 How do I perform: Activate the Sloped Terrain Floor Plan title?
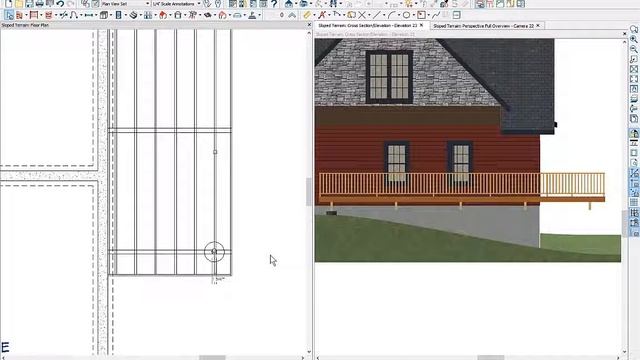tap(25, 25)
